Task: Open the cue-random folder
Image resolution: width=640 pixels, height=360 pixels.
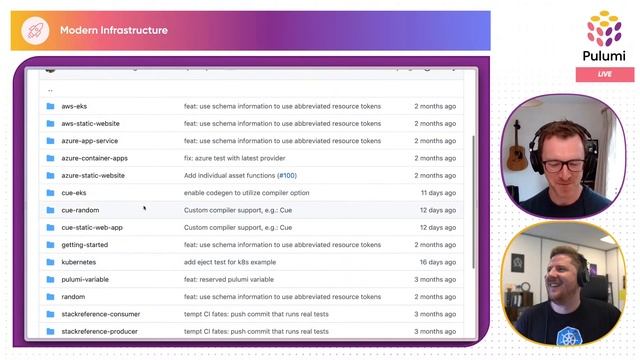Action: pos(80,210)
